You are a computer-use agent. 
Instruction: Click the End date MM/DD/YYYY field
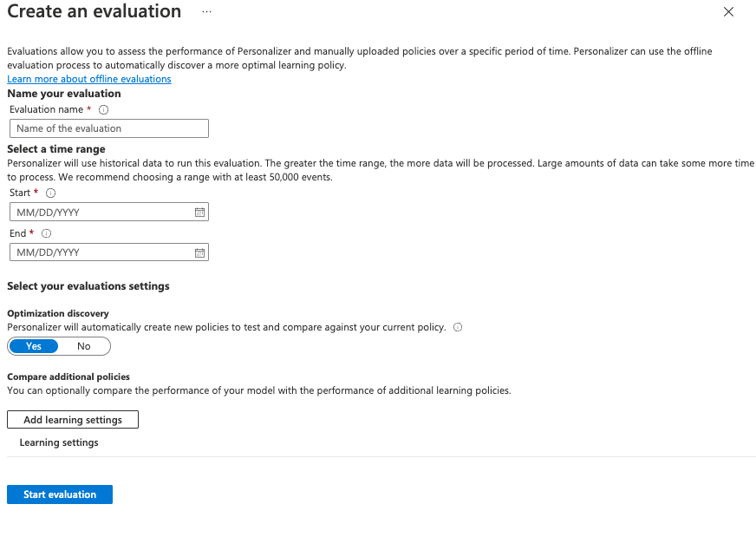click(100, 252)
